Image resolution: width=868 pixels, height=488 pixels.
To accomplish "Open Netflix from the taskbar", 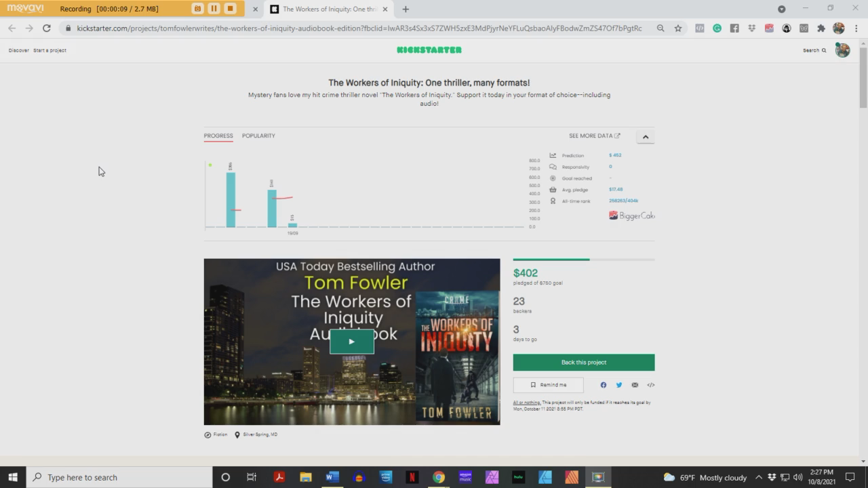I will [412, 477].
